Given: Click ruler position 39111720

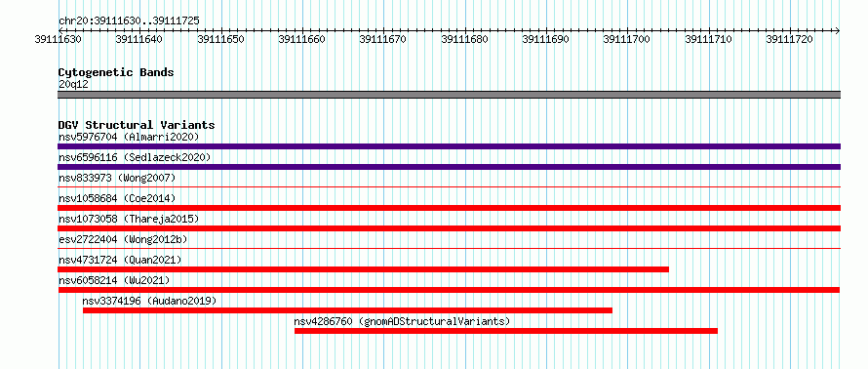Looking at the screenshot, I should pos(790,39).
